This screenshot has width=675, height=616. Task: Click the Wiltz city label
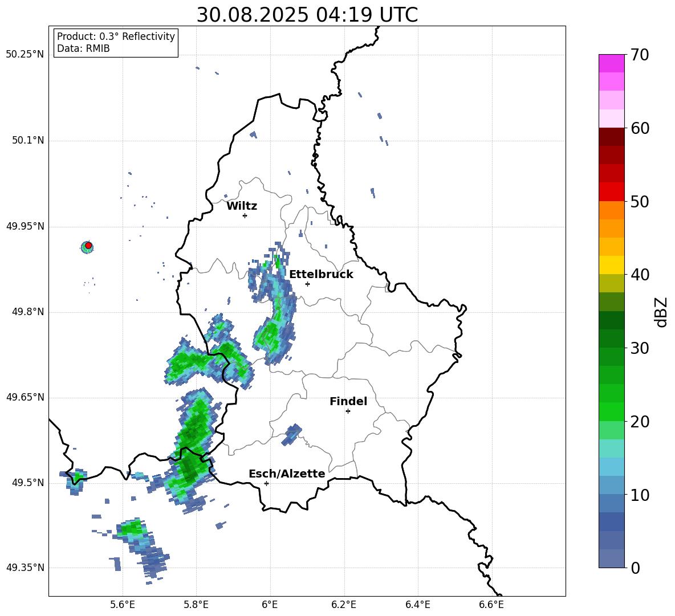click(242, 206)
